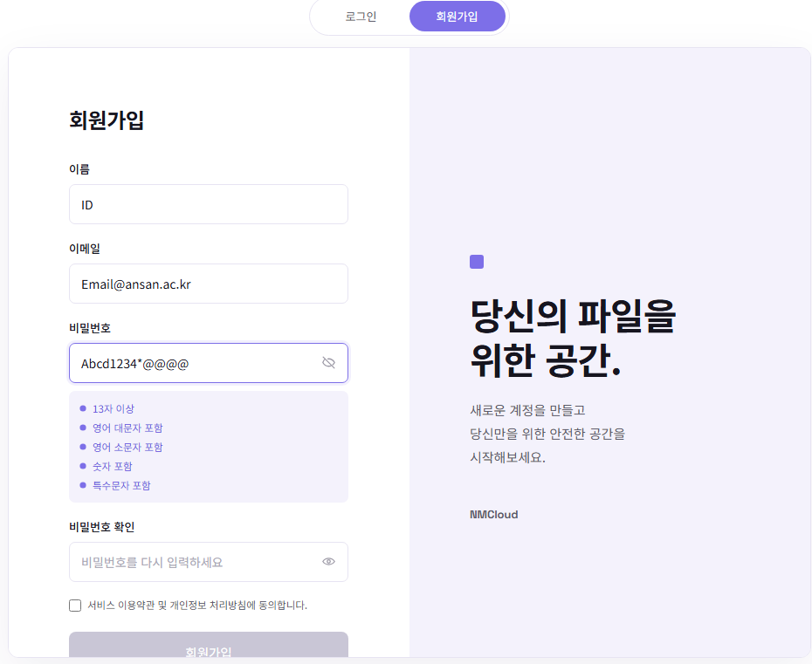Click the 당신의 파일을 위한 공간 headline
The height and width of the screenshot is (664, 812).
pos(573,339)
